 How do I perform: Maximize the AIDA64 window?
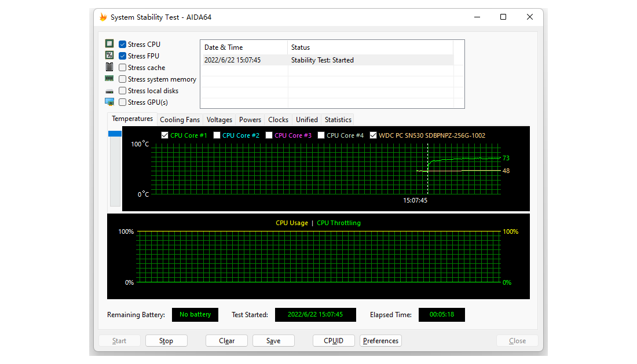click(x=503, y=17)
